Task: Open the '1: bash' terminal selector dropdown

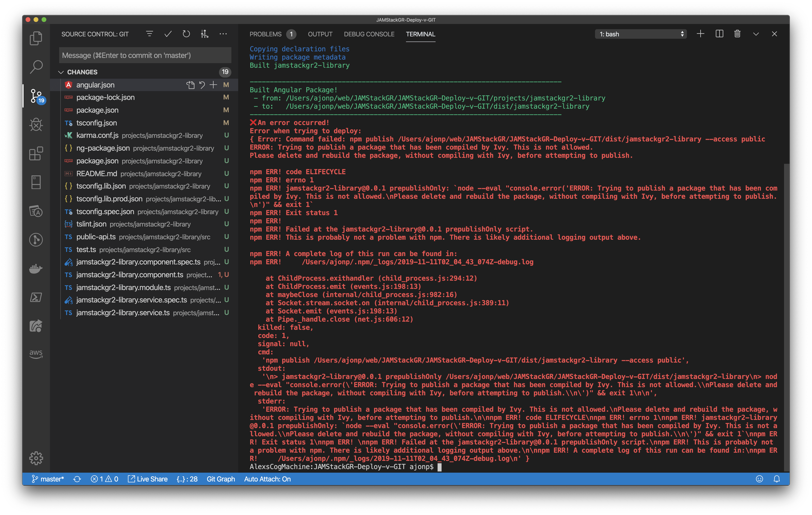Action: (x=641, y=34)
